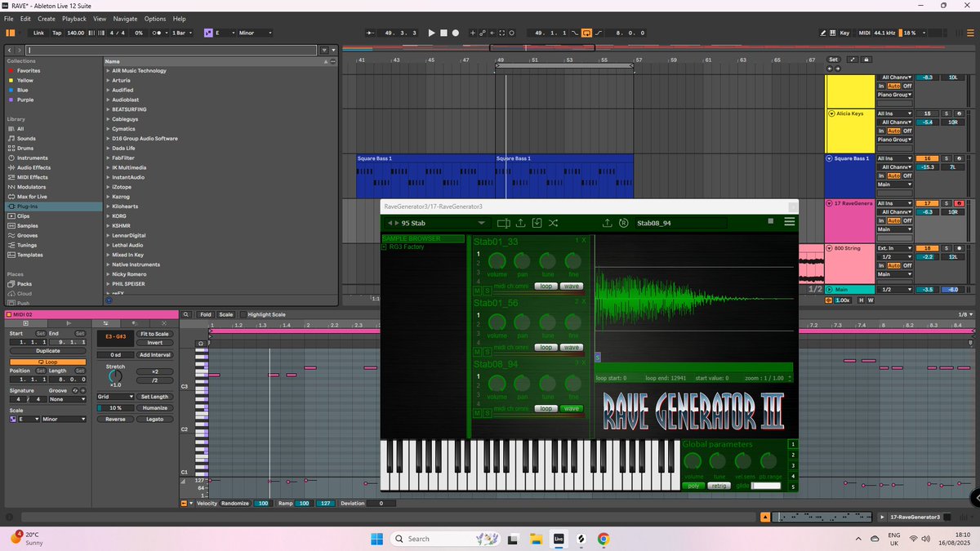Click the poly button in Global parameters

(x=693, y=486)
